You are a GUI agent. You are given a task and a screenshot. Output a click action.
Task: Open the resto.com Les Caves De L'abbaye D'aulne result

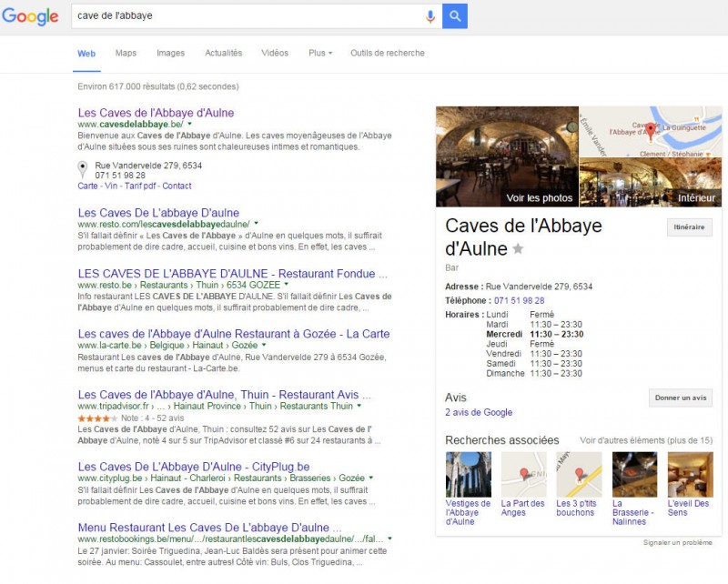(x=158, y=213)
